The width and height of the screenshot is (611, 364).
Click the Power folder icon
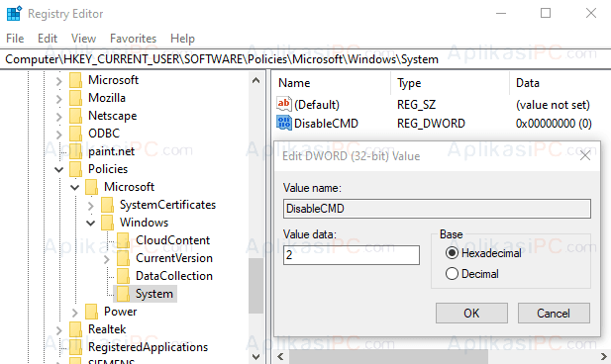[x=91, y=312]
